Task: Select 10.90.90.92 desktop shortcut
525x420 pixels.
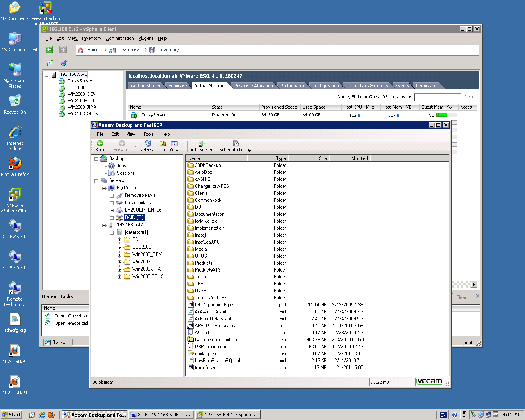Action: [x=15, y=354]
